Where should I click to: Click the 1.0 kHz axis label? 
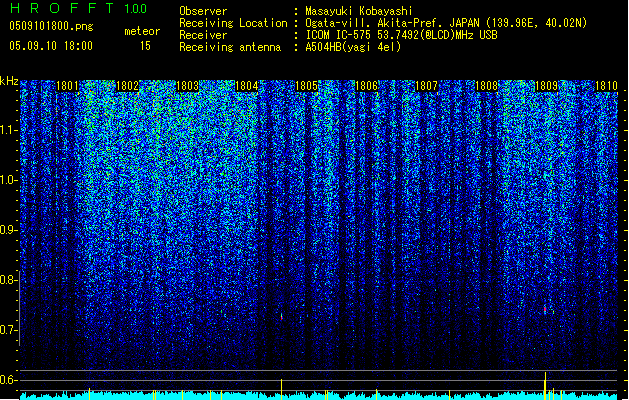coord(7,181)
